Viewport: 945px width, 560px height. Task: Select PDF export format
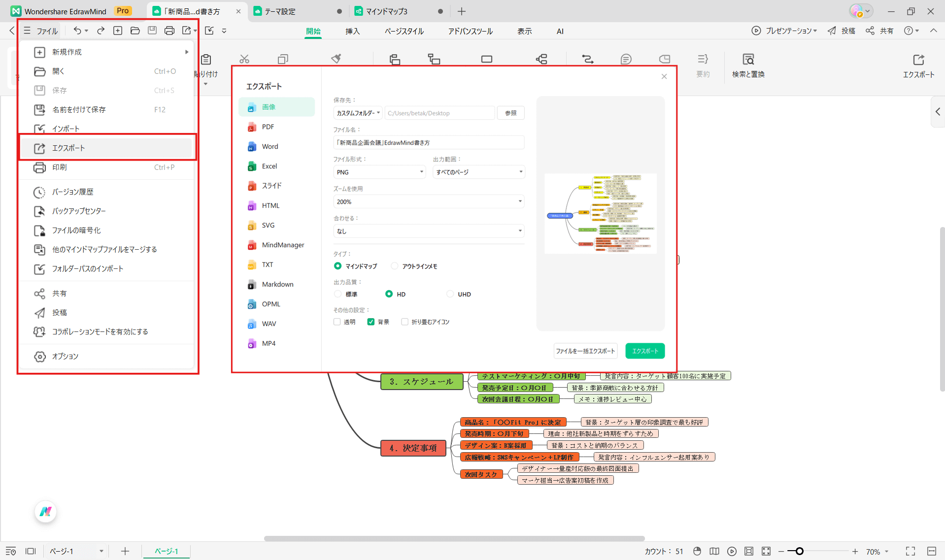[x=268, y=127]
